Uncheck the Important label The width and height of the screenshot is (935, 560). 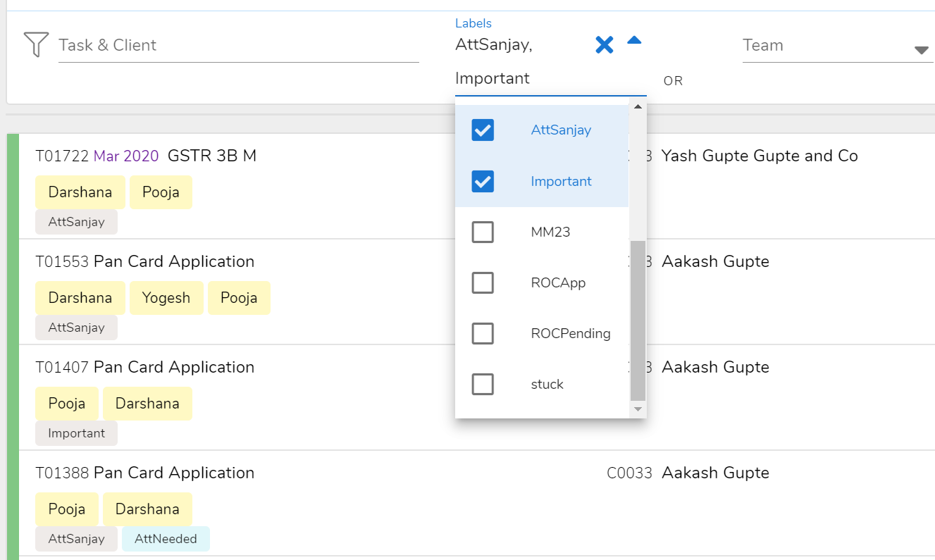point(483,181)
